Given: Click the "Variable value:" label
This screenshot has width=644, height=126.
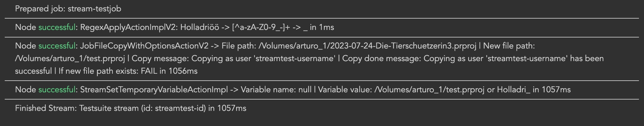Looking at the screenshot, I should tap(345, 90).
